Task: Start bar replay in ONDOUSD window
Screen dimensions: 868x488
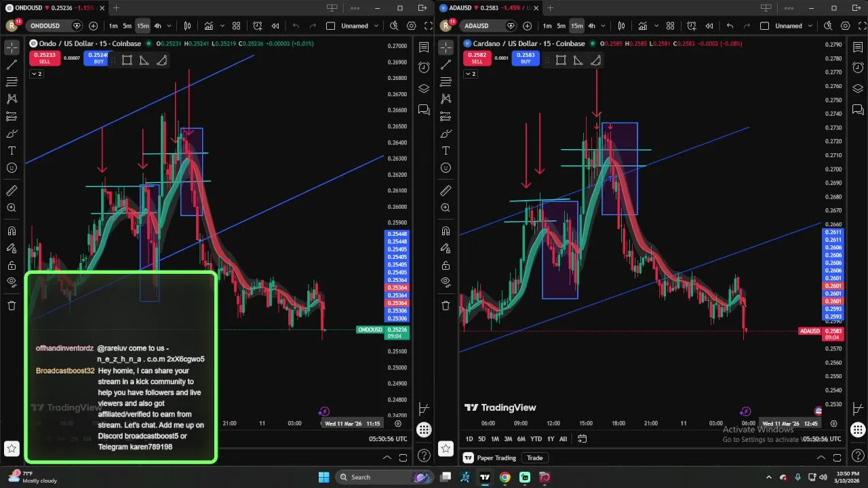Action: point(275,26)
